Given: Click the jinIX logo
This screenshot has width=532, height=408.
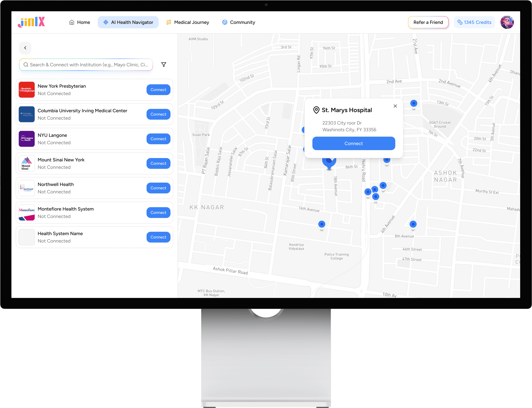Looking at the screenshot, I should tap(31, 22).
